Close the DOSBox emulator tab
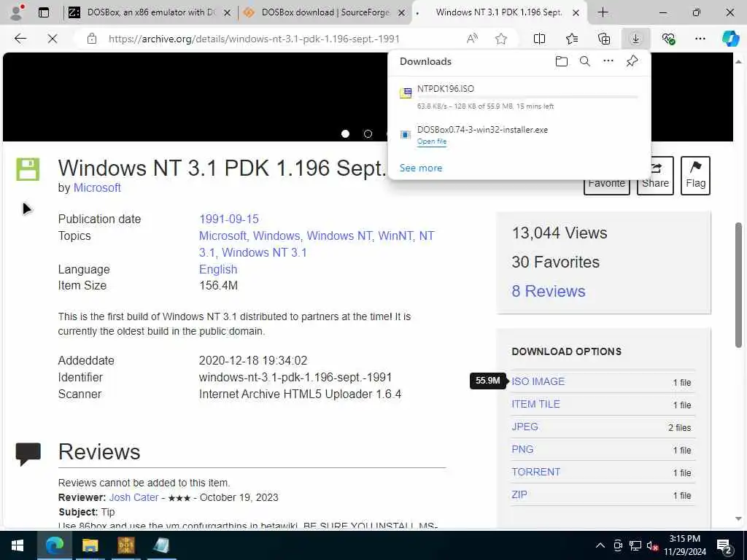 tap(228, 13)
